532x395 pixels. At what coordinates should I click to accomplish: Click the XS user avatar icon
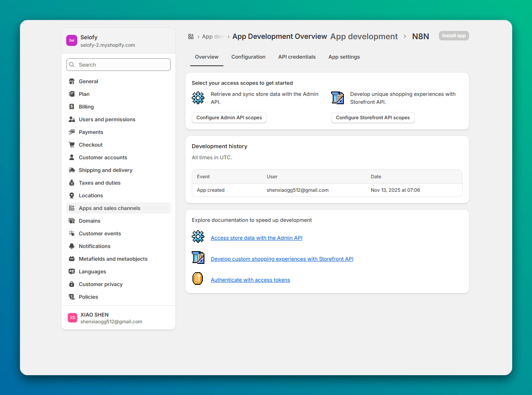72,318
